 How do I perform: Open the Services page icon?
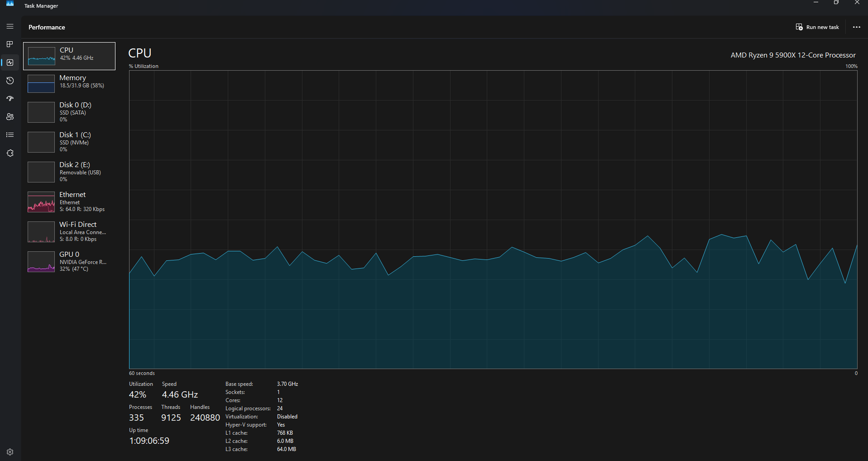click(10, 153)
